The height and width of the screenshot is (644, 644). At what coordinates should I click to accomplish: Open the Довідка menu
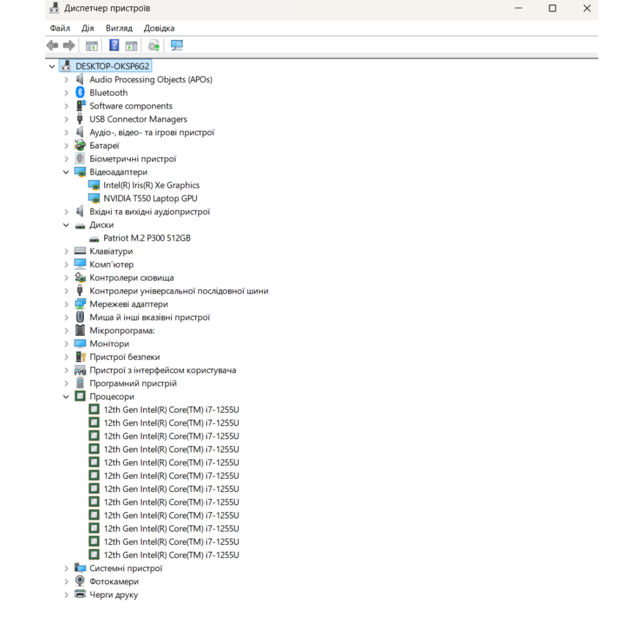point(159,28)
